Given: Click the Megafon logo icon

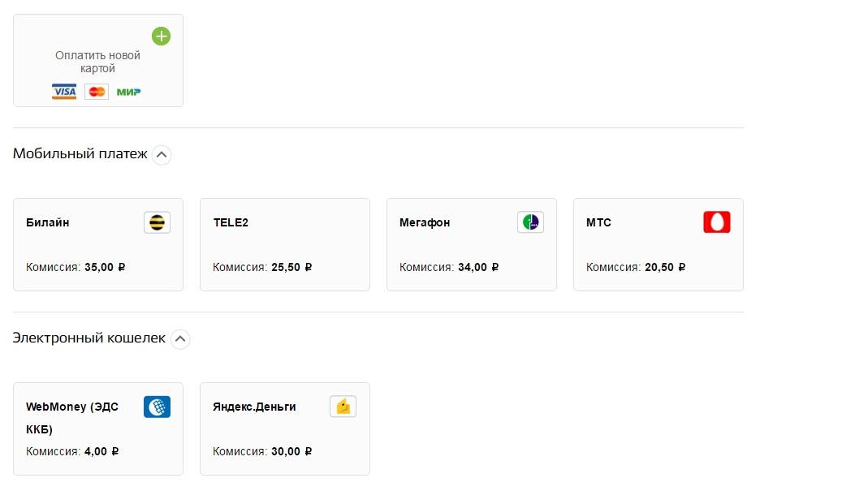Looking at the screenshot, I should coord(530,222).
